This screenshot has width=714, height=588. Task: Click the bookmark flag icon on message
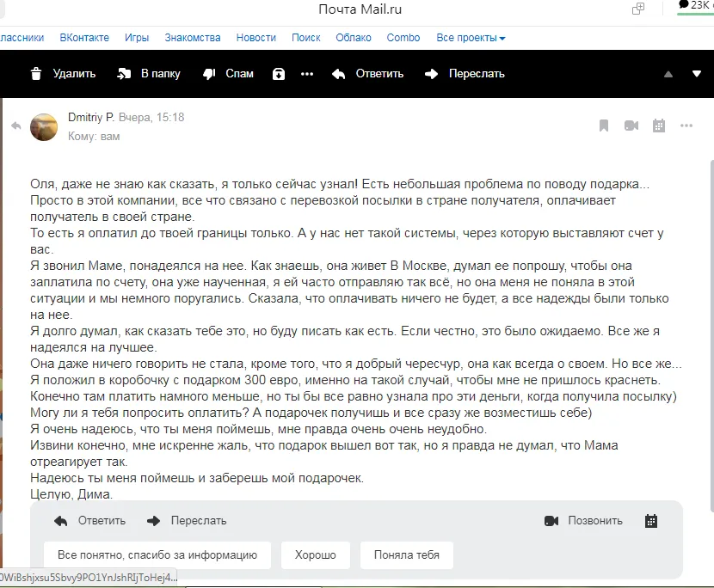point(604,126)
